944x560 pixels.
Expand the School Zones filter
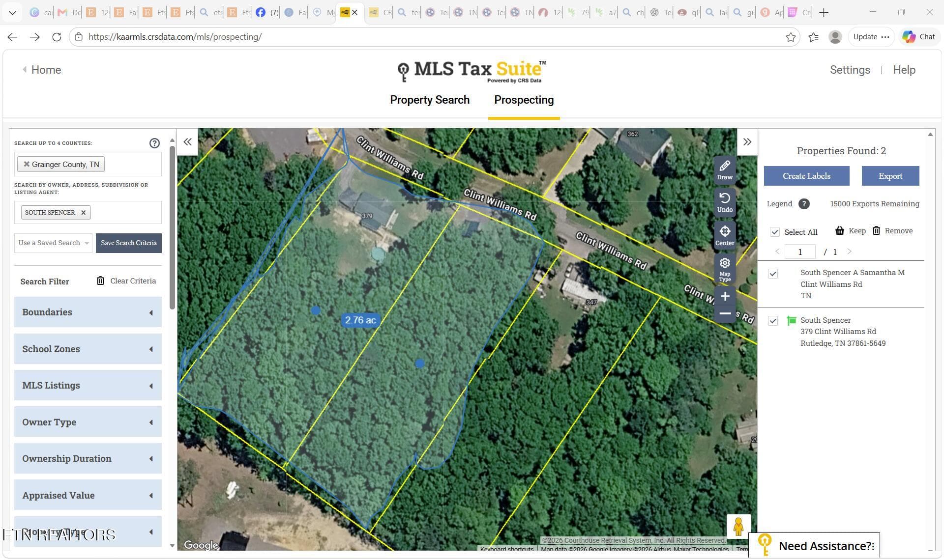(x=88, y=349)
